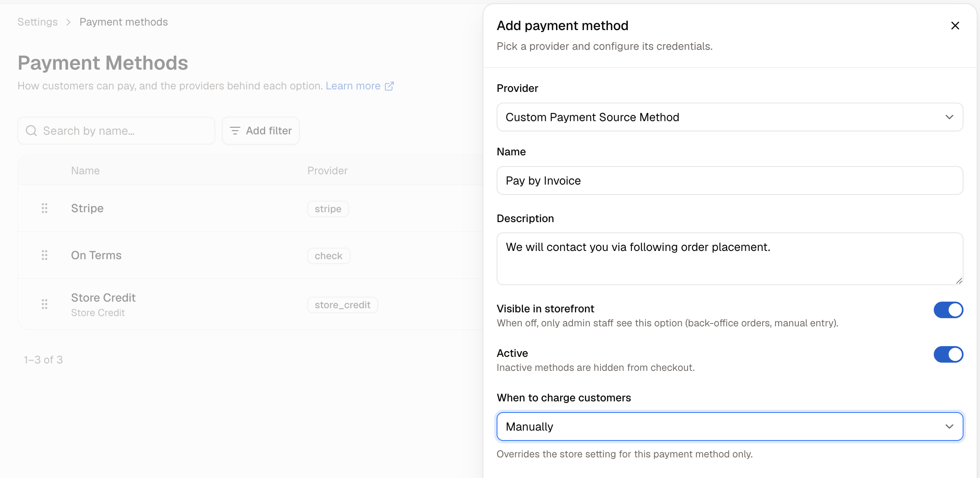
Task: Click the drag handle for Store Credit row
Action: pyautogui.click(x=45, y=304)
